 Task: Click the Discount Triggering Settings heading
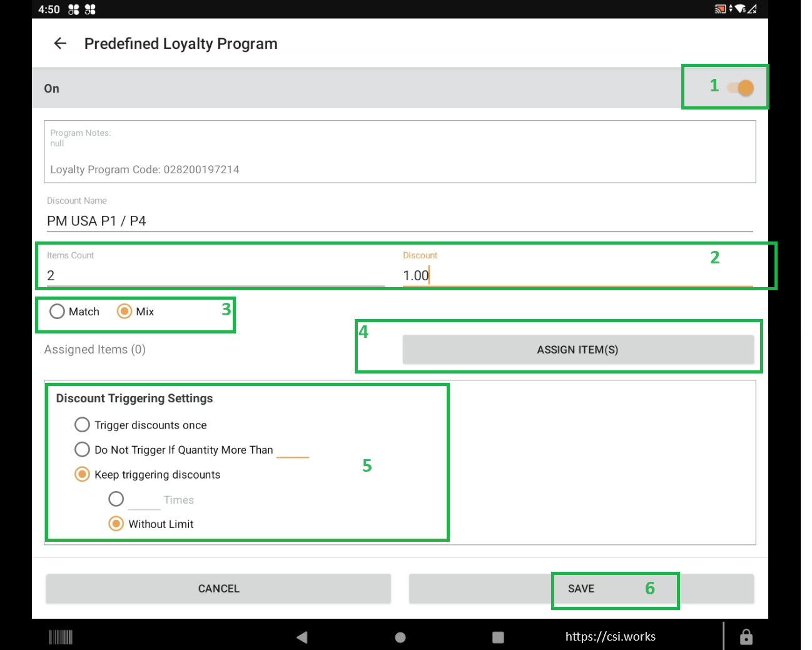click(134, 399)
